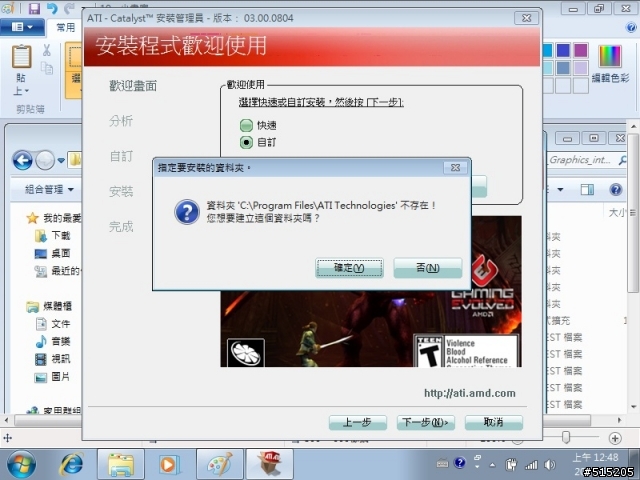This screenshot has width=640, height=480.
Task: Click the taskbar clock 上午 12:48
Action: (595, 457)
